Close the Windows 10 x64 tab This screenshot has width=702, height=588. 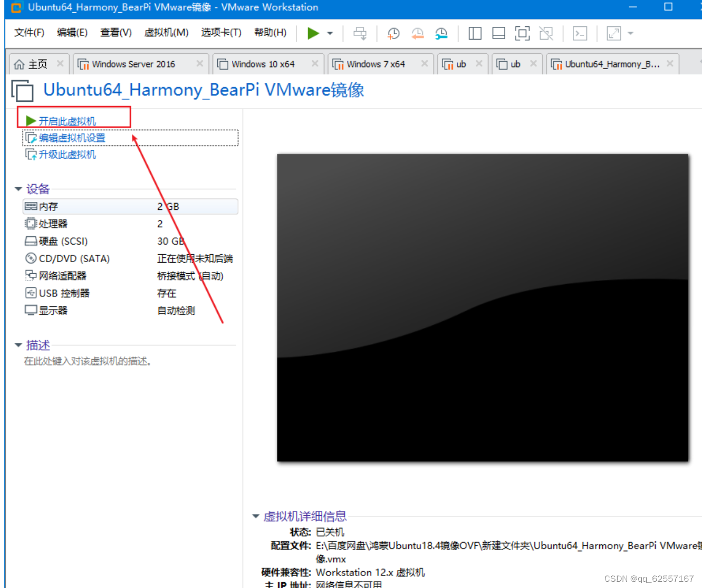pyautogui.click(x=315, y=63)
